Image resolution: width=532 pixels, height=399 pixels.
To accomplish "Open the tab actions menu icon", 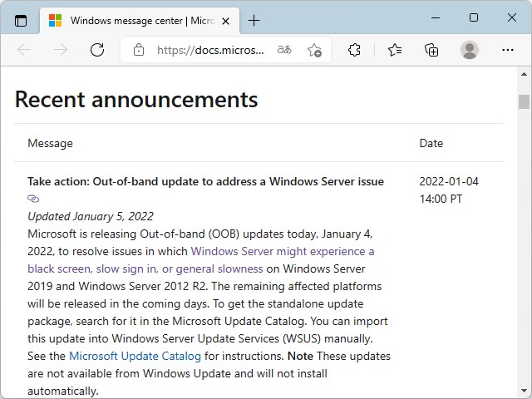I will [x=21, y=20].
